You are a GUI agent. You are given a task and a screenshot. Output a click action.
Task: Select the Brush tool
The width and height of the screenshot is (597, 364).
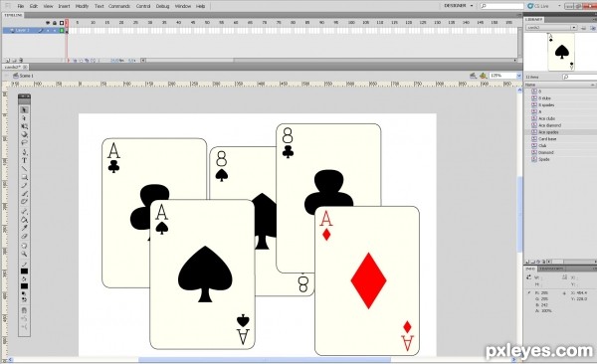point(24,193)
